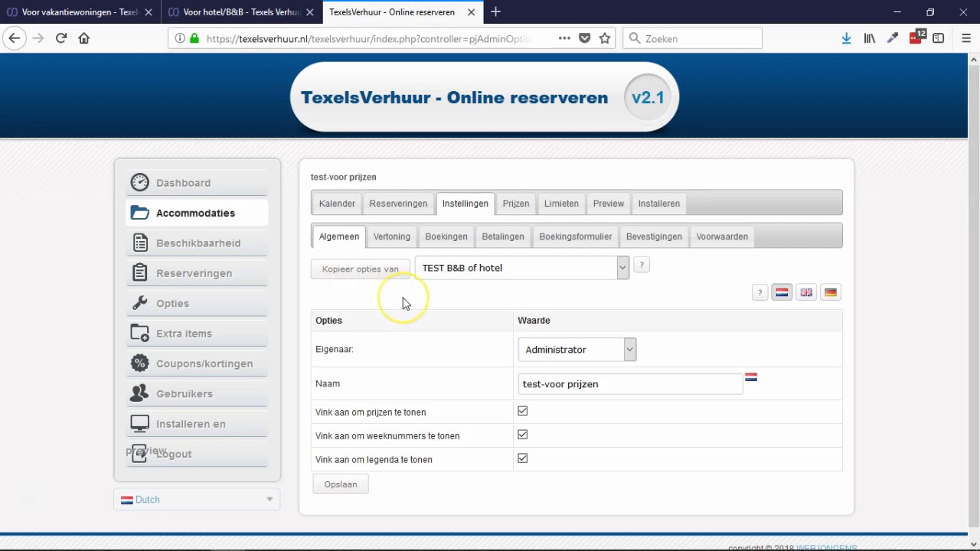Switch content to German flag language

tap(831, 292)
